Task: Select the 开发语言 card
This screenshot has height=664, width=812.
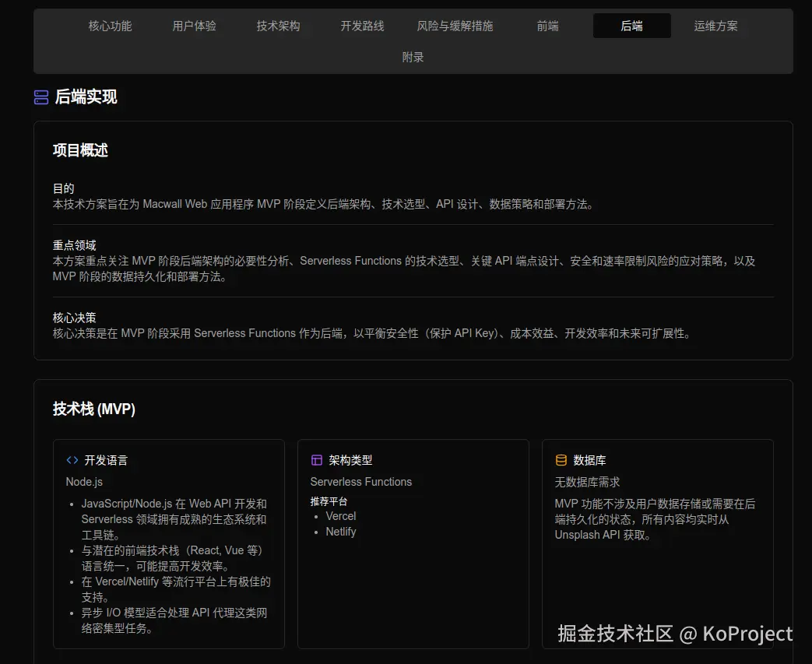Action: click(x=169, y=543)
